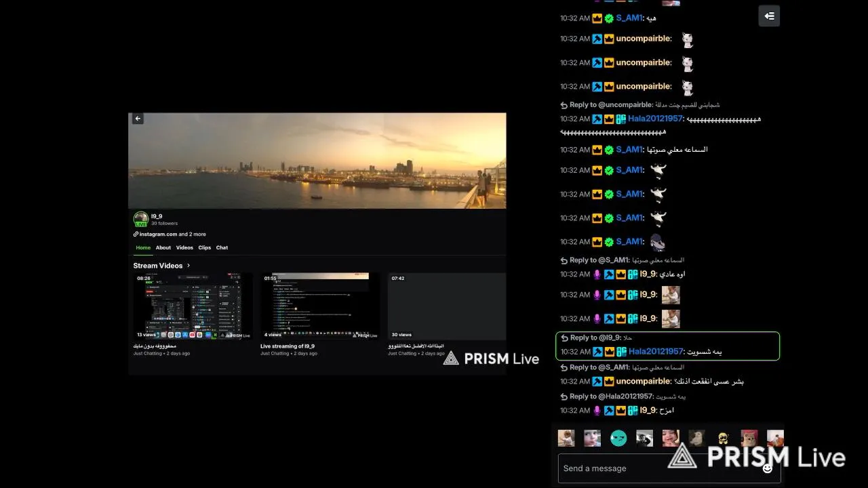
Task: Open the l9_9 channel avatar with LIVE badge
Action: pos(141,220)
